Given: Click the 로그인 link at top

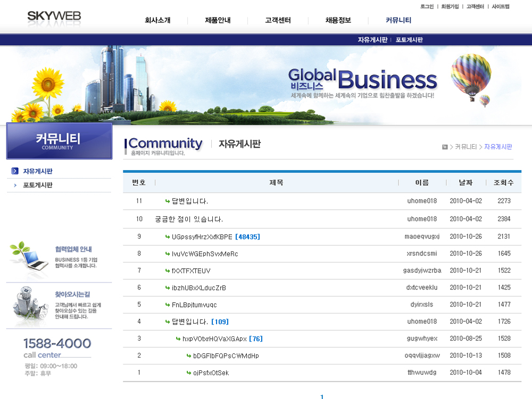Looking at the screenshot, I should point(427,6).
